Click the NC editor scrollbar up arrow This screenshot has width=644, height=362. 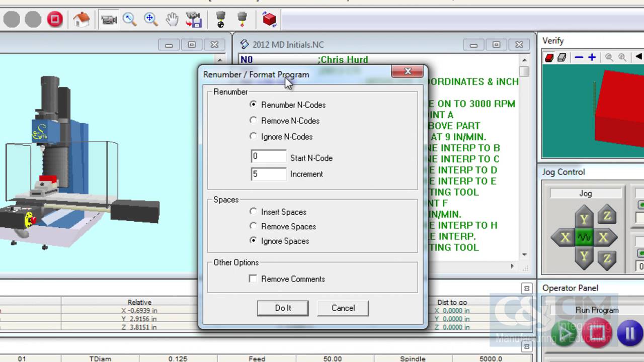pyautogui.click(x=524, y=60)
